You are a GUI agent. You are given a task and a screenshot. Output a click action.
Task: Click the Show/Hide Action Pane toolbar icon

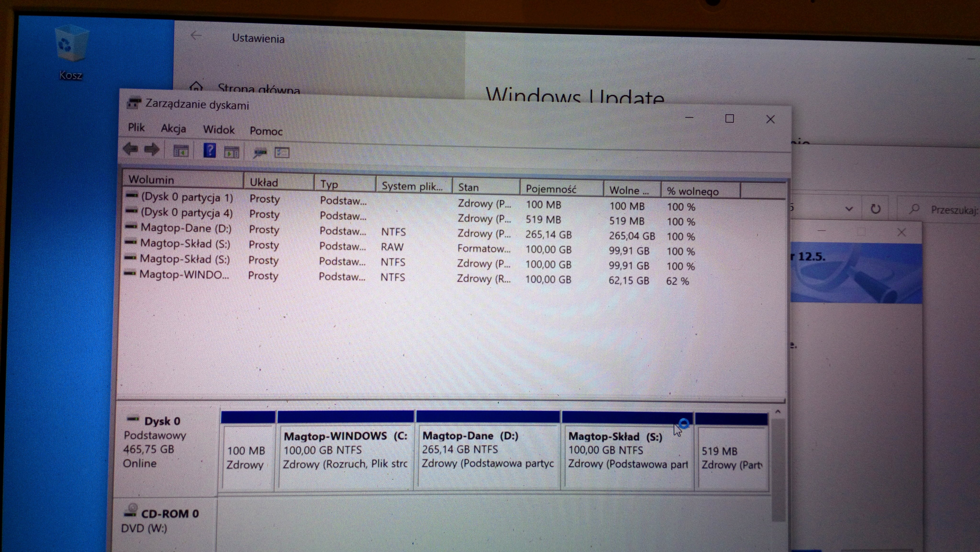pyautogui.click(x=231, y=152)
